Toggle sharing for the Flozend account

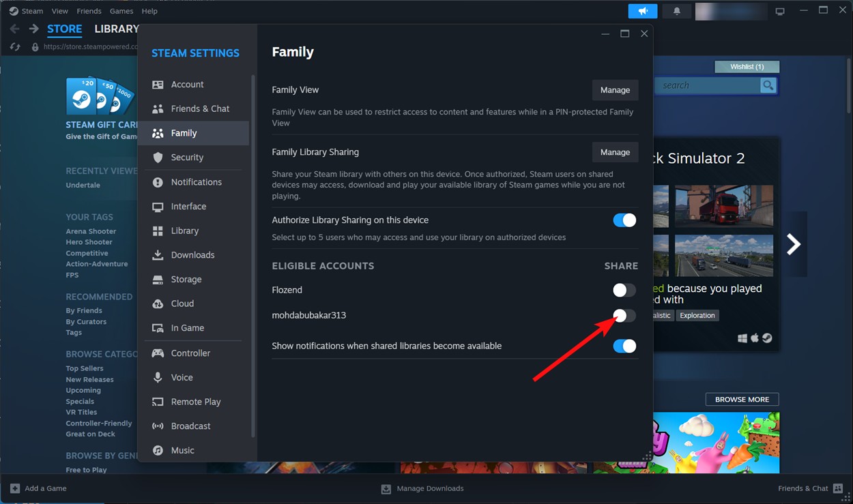pos(622,290)
